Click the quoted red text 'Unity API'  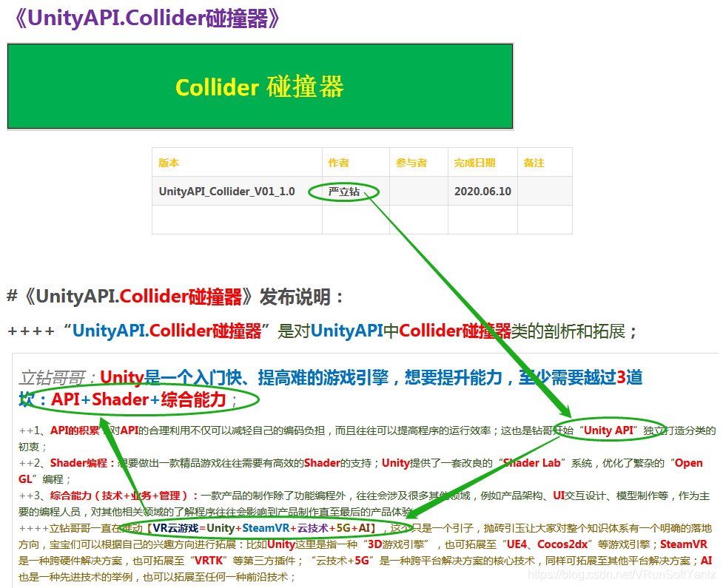[x=608, y=430]
